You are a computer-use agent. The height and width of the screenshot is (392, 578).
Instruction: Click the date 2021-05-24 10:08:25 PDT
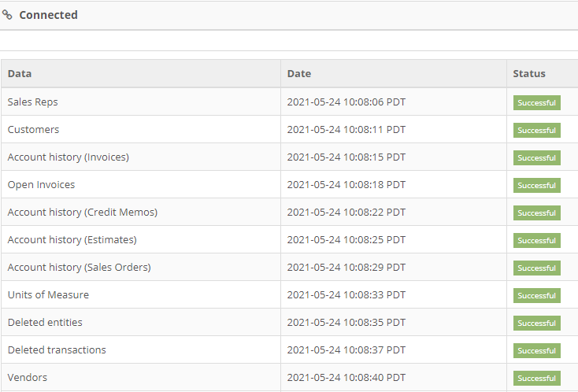346,240
